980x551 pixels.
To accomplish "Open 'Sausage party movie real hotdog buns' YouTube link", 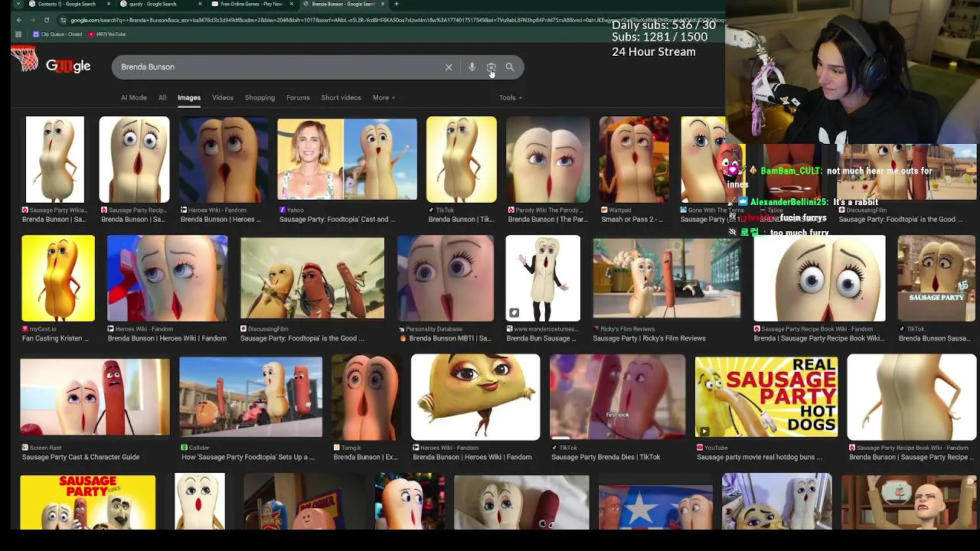I will [759, 457].
